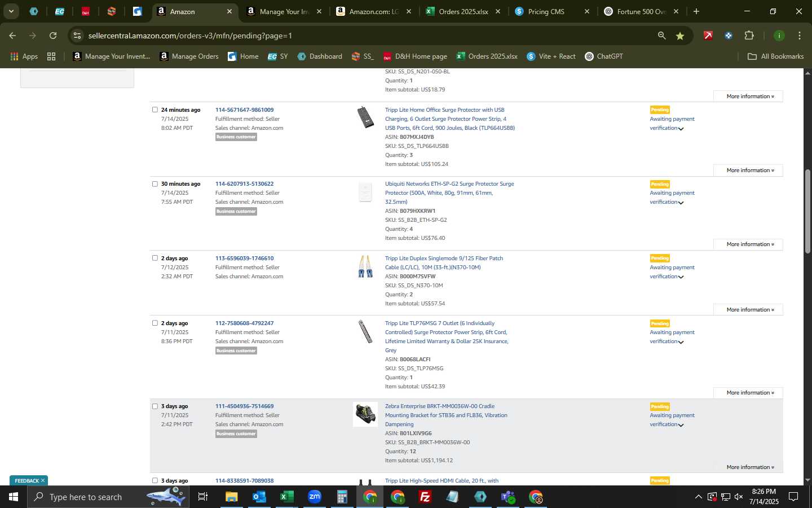Select checkbox for order 114-6207913-5130622
Screen dimensions: 812x508
[x=155, y=183]
